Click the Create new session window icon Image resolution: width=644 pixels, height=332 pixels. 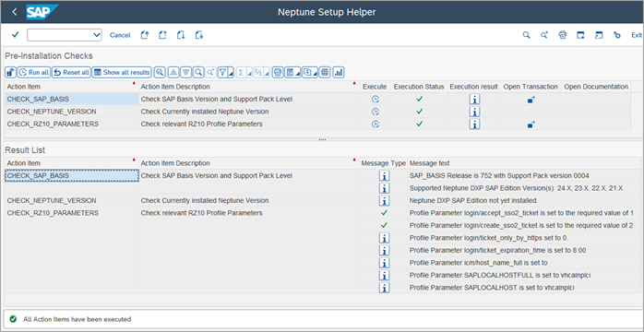pos(580,35)
